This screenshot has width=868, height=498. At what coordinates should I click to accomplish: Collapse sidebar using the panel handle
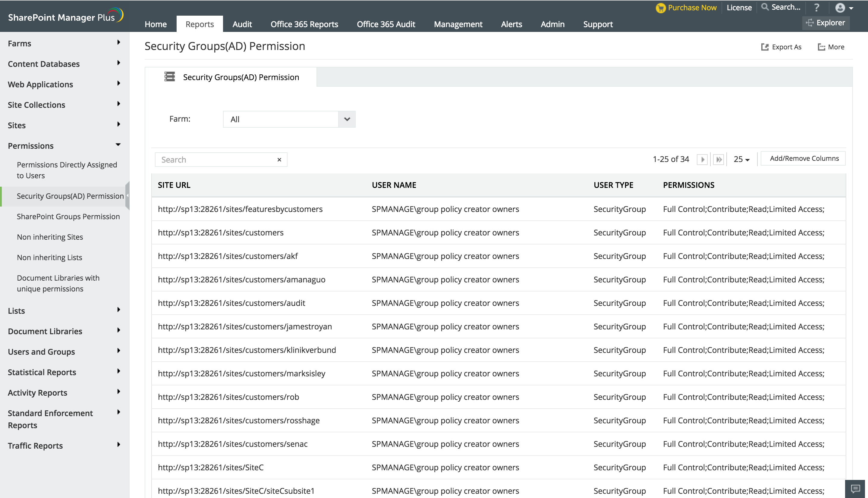click(x=127, y=196)
